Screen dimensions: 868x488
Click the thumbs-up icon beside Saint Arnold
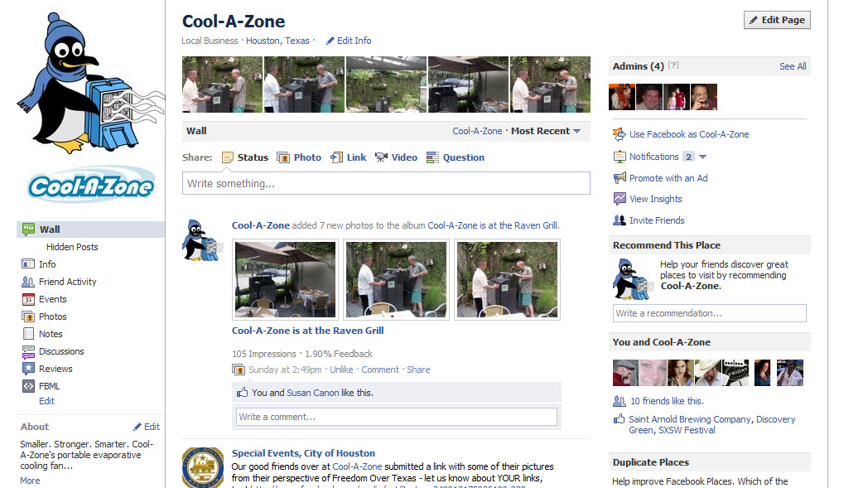coord(619,419)
